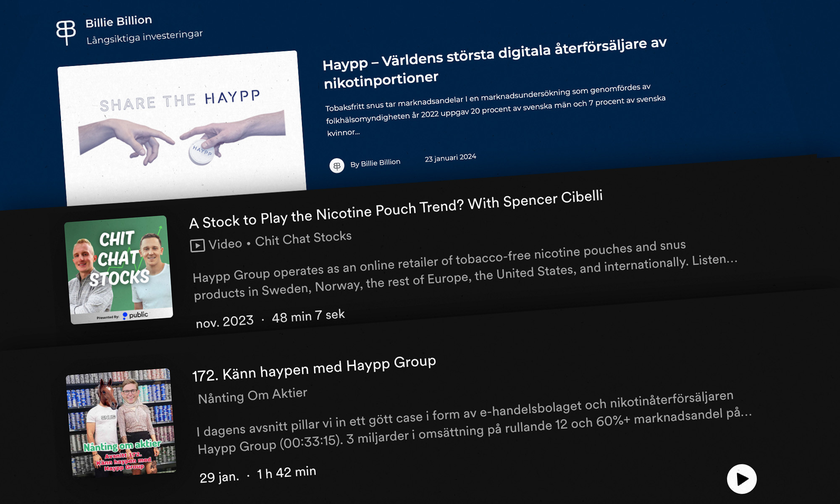The width and height of the screenshot is (840, 504).
Task: Go to the Nånting Om Aktier show
Action: click(252, 396)
